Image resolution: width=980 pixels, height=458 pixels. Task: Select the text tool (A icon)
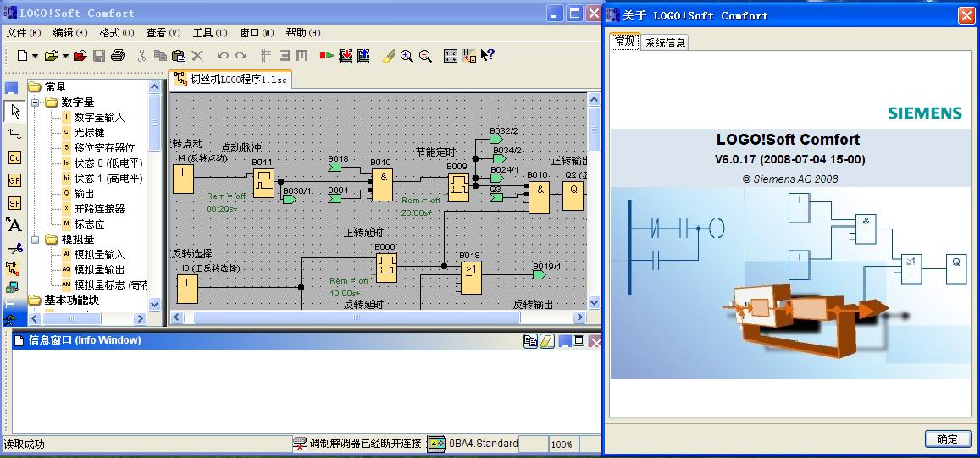point(14,224)
